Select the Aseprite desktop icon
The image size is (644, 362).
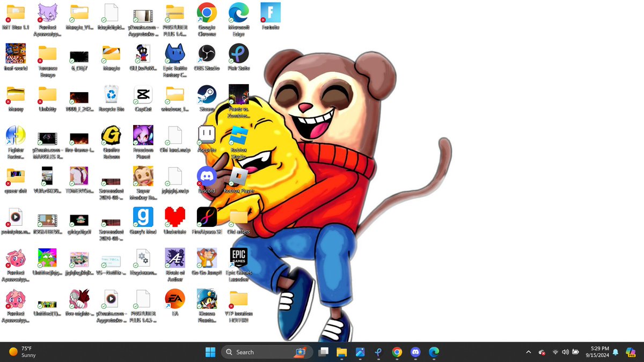[x=207, y=139]
